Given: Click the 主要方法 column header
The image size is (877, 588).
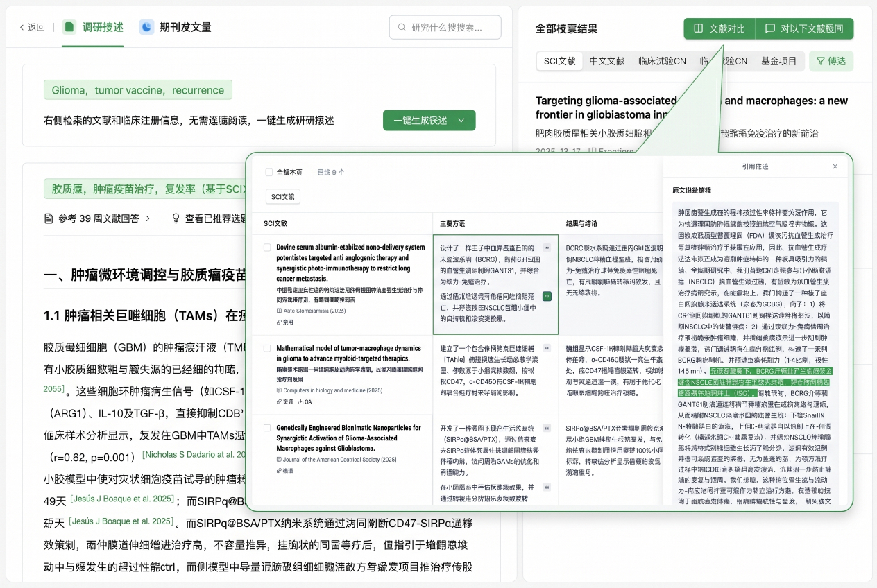Looking at the screenshot, I should click(452, 224).
